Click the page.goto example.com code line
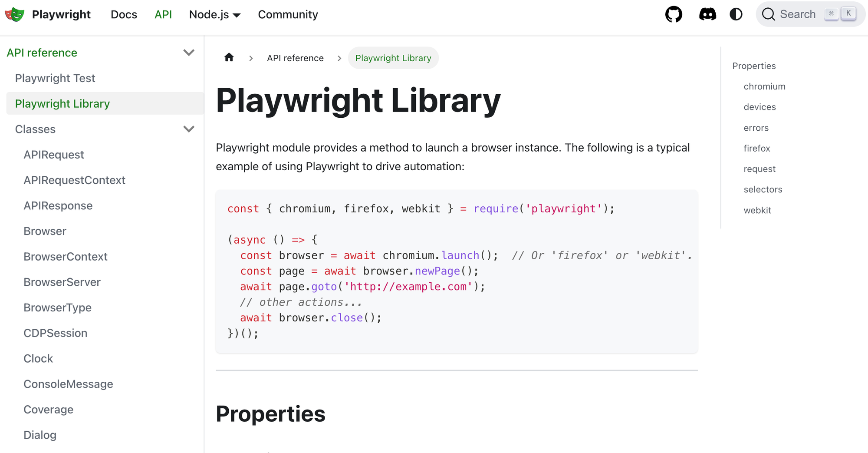The image size is (868, 453). click(362, 287)
